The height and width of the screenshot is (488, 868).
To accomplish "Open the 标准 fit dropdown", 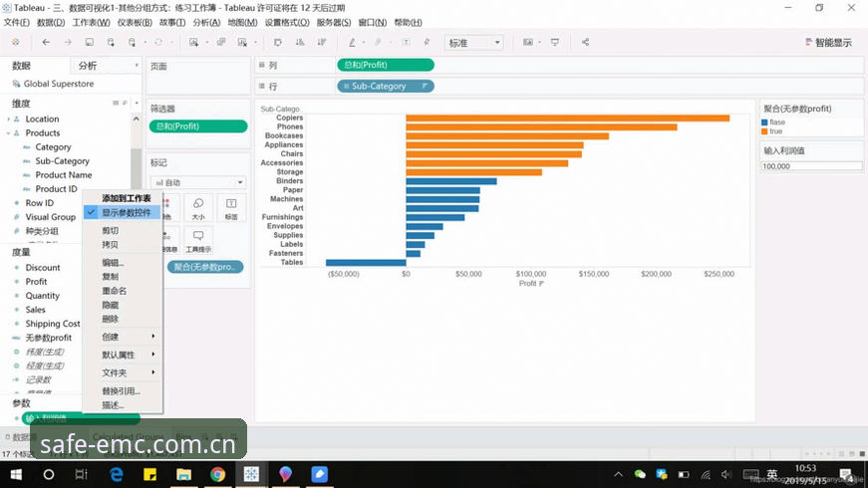I will (x=473, y=43).
